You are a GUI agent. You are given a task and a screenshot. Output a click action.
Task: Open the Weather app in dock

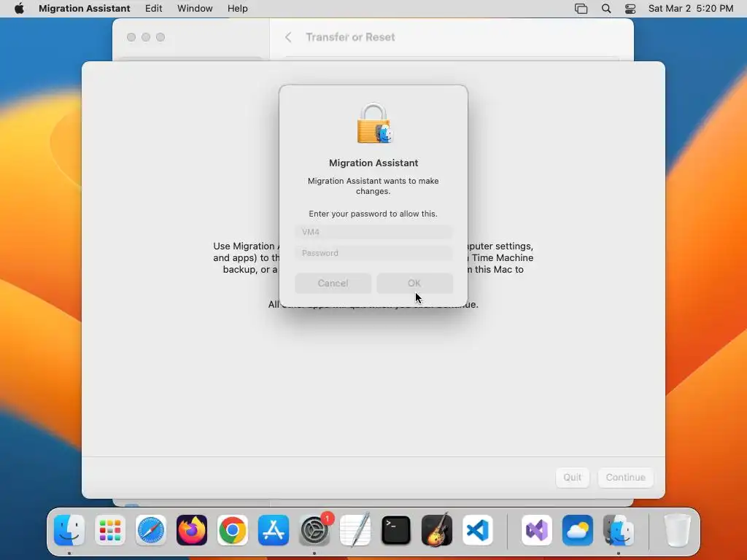coord(578,530)
